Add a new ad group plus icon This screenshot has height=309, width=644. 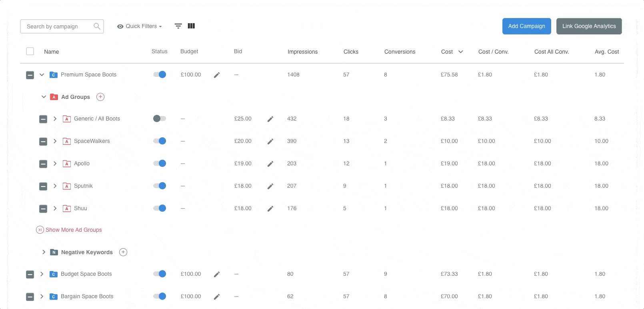100,97
